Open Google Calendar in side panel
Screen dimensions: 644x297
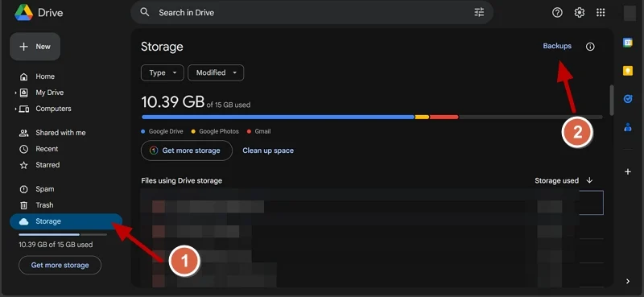(x=628, y=43)
